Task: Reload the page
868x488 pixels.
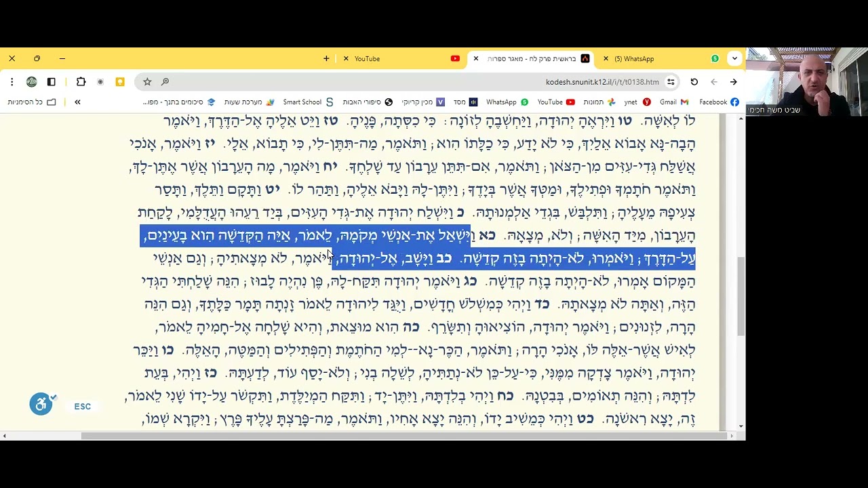Action: click(694, 82)
